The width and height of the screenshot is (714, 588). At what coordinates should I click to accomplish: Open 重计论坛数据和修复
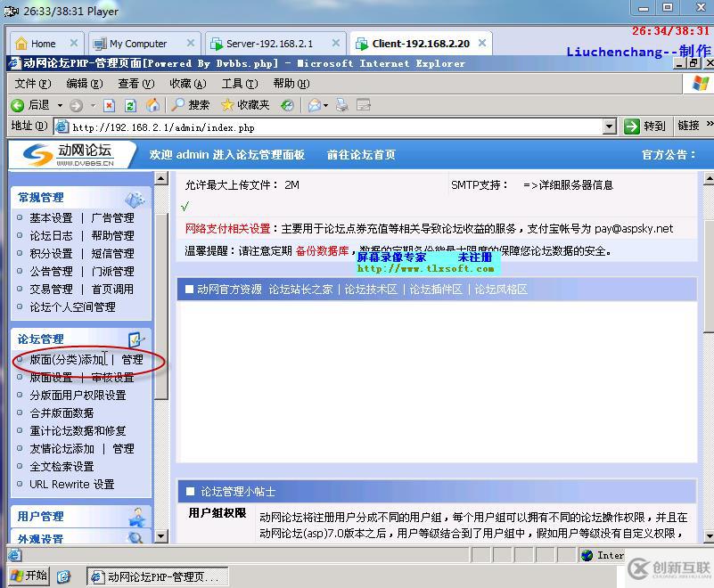pyautogui.click(x=78, y=430)
